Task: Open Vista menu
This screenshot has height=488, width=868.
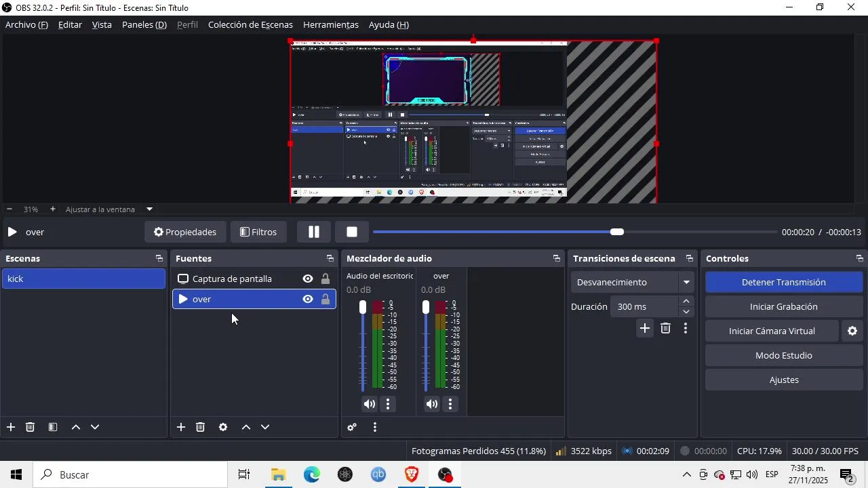Action: coord(102,24)
